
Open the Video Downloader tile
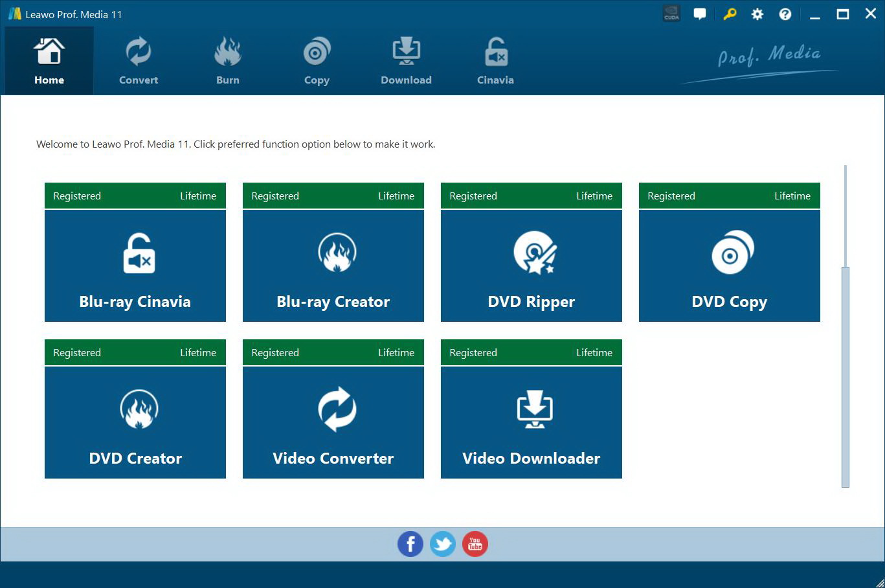coord(531,422)
